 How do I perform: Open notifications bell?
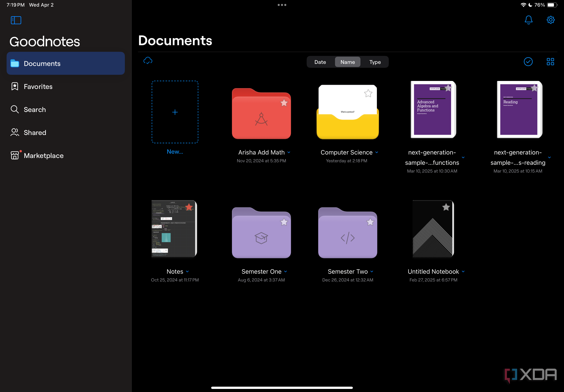pos(528,20)
